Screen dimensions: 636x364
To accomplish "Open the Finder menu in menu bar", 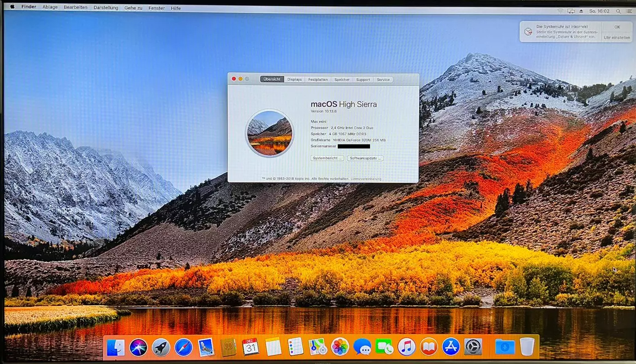I will (x=29, y=7).
